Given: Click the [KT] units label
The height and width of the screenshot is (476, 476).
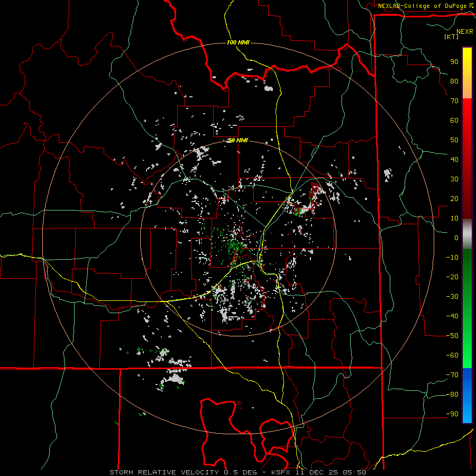Looking at the screenshot, I should point(452,36).
